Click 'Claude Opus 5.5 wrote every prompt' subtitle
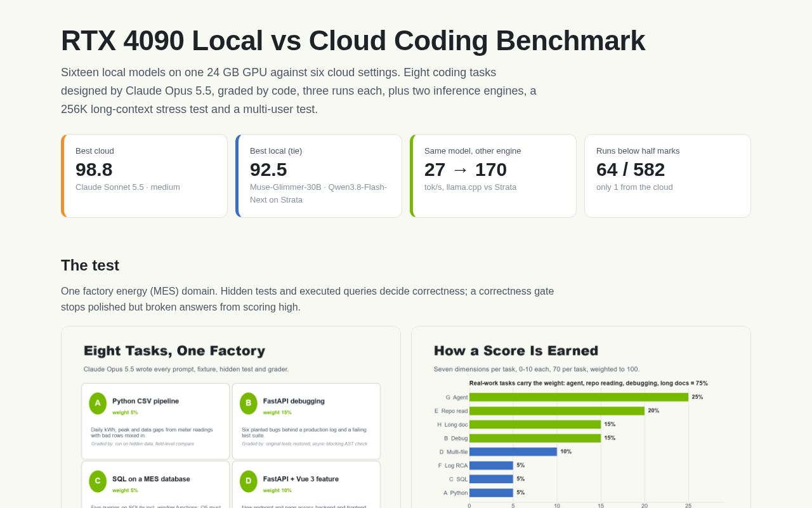 coord(186,370)
